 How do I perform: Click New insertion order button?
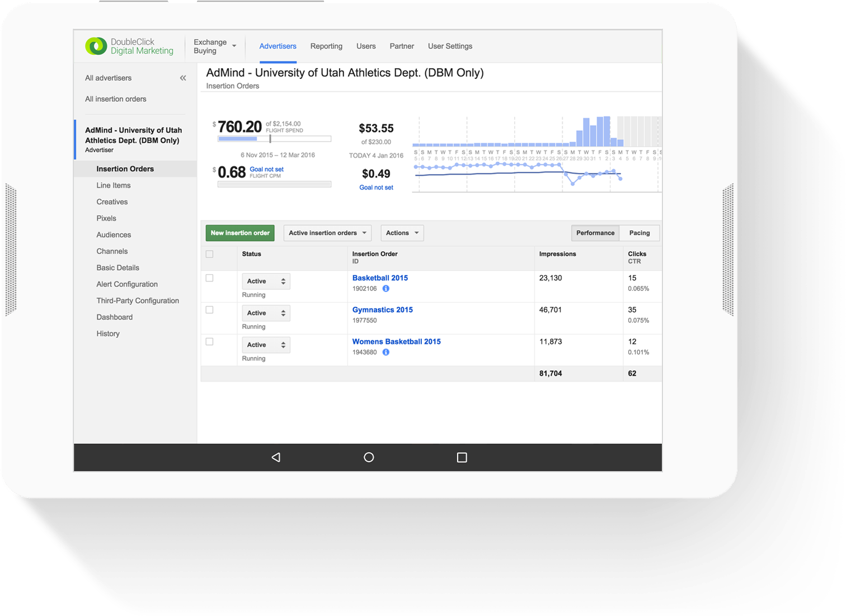[240, 233]
